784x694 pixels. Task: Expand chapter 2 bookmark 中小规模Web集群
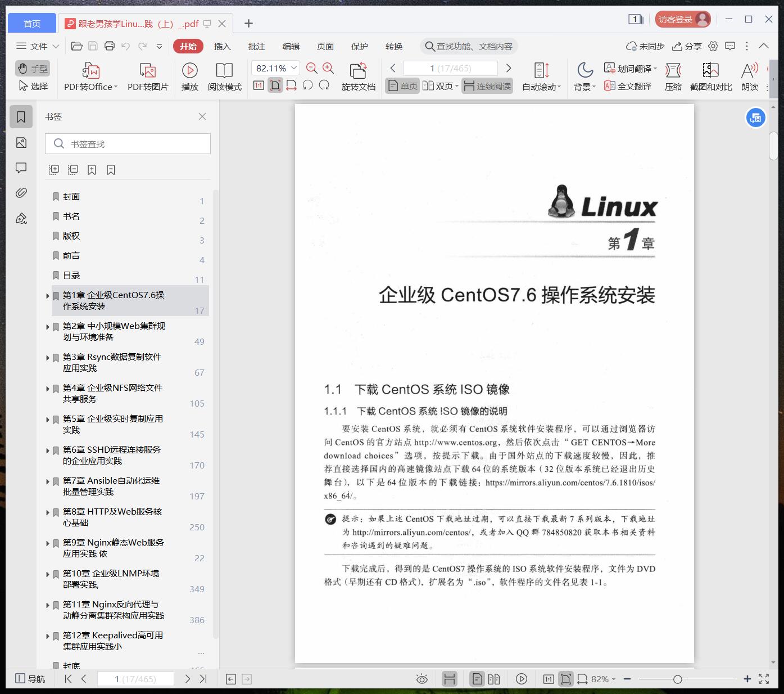tap(47, 327)
